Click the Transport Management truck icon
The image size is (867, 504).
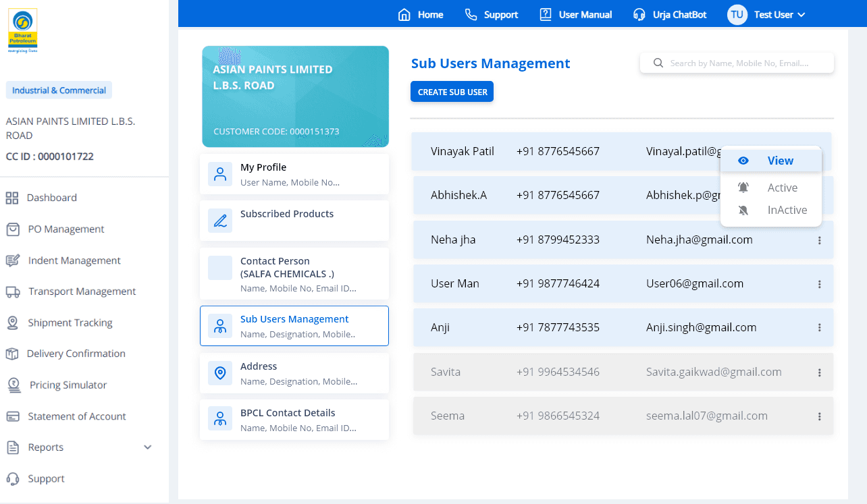click(13, 291)
